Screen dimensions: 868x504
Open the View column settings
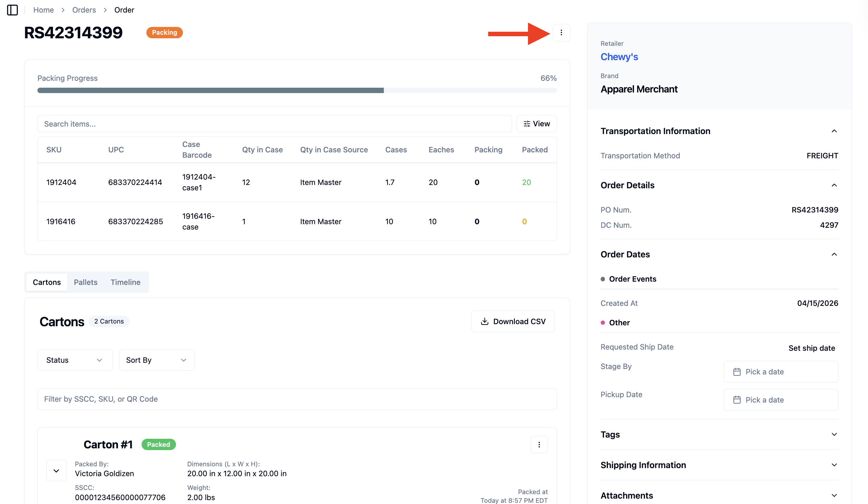tap(537, 124)
